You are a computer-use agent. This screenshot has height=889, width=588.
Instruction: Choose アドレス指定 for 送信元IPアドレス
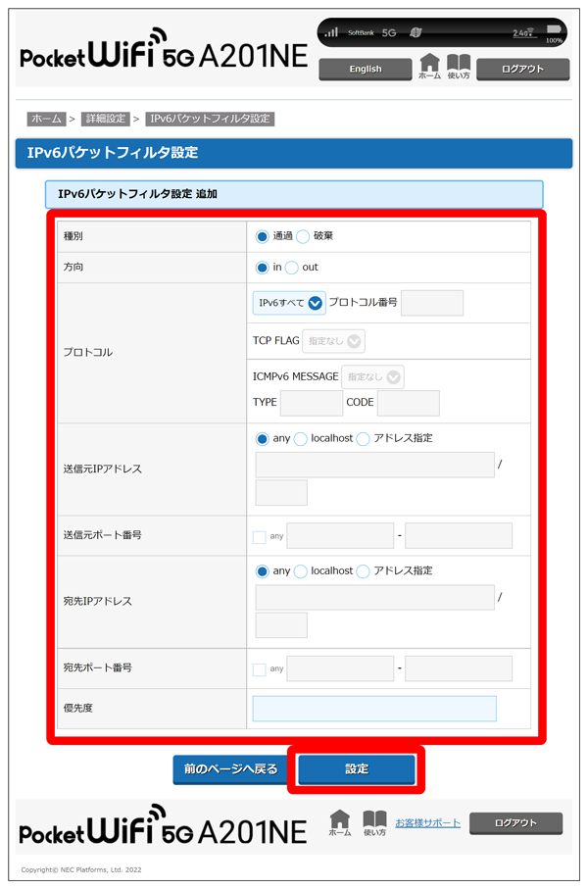pos(364,438)
